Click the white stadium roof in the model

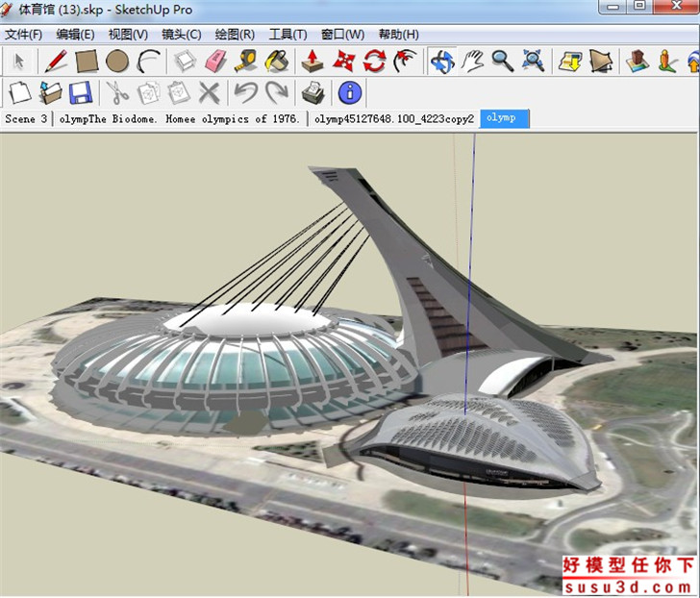250,319
